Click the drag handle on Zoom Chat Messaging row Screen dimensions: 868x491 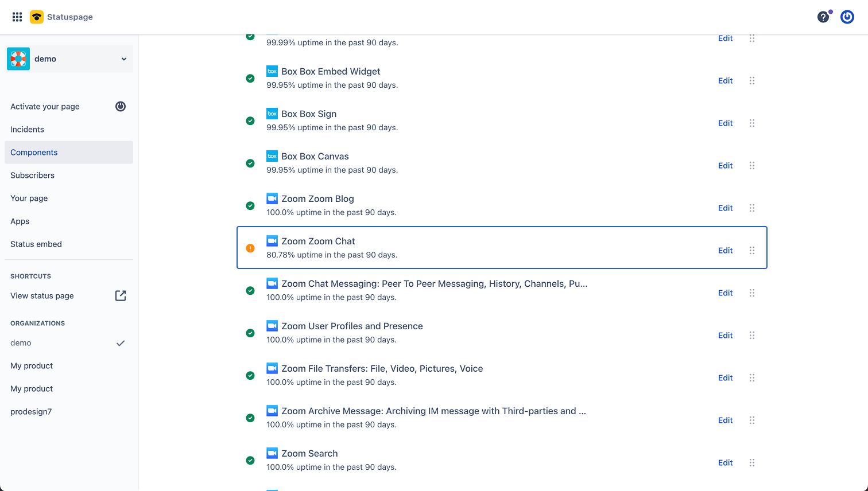(752, 293)
